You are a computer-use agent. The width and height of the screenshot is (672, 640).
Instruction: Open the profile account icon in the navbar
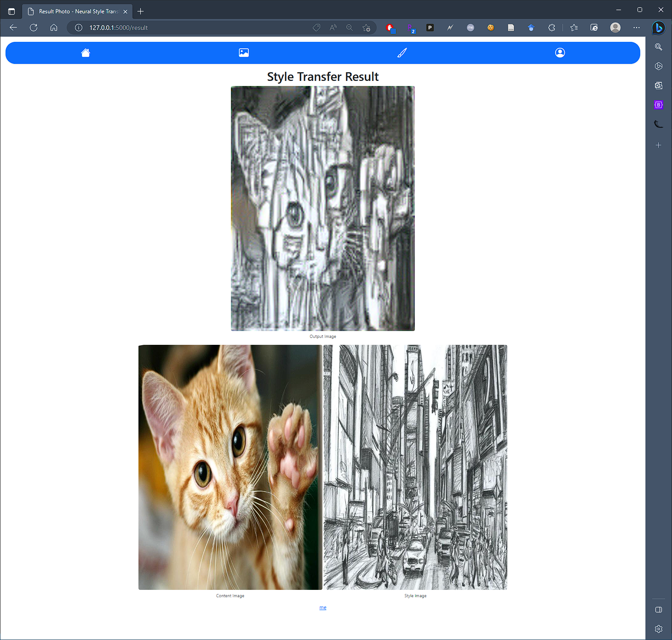point(560,52)
